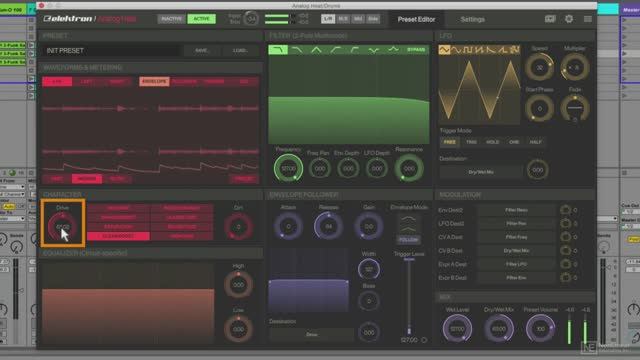
Task: Click the LOAD preset button
Action: [x=240, y=51]
